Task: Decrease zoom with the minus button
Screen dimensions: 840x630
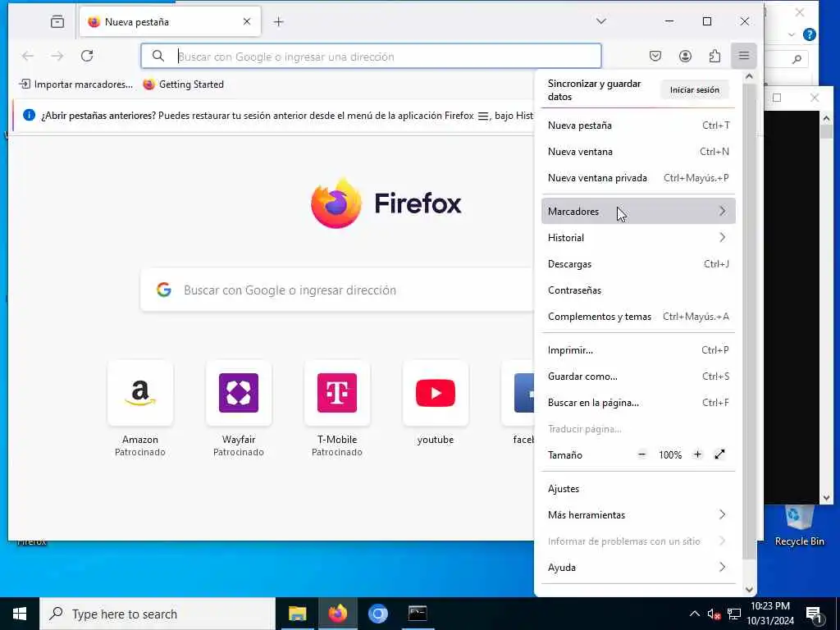Action: coord(641,454)
